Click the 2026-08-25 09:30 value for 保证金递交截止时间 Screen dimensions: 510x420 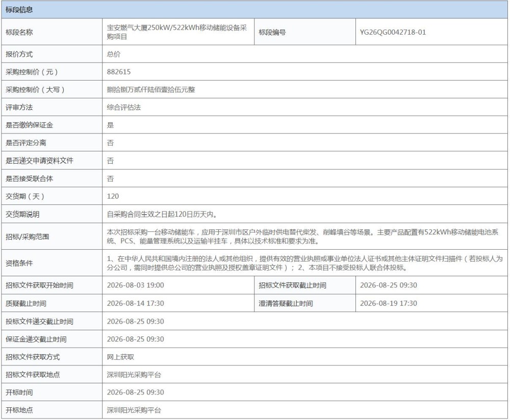pos(135,339)
